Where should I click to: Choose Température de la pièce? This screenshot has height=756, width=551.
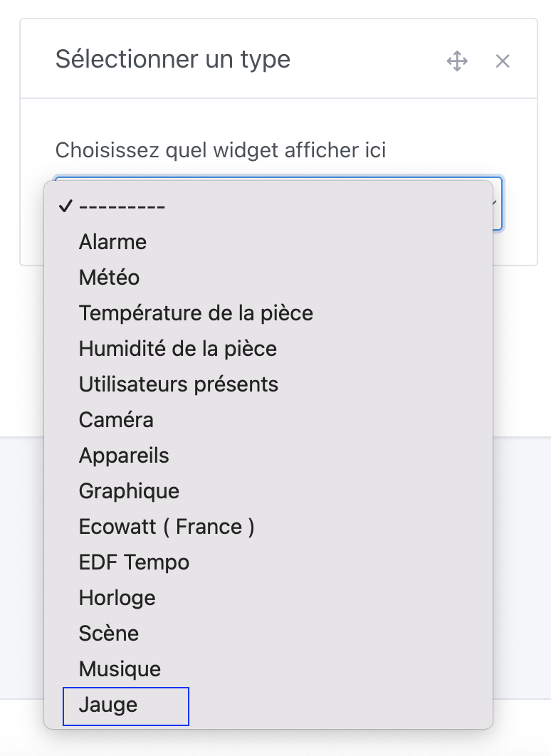[195, 313]
